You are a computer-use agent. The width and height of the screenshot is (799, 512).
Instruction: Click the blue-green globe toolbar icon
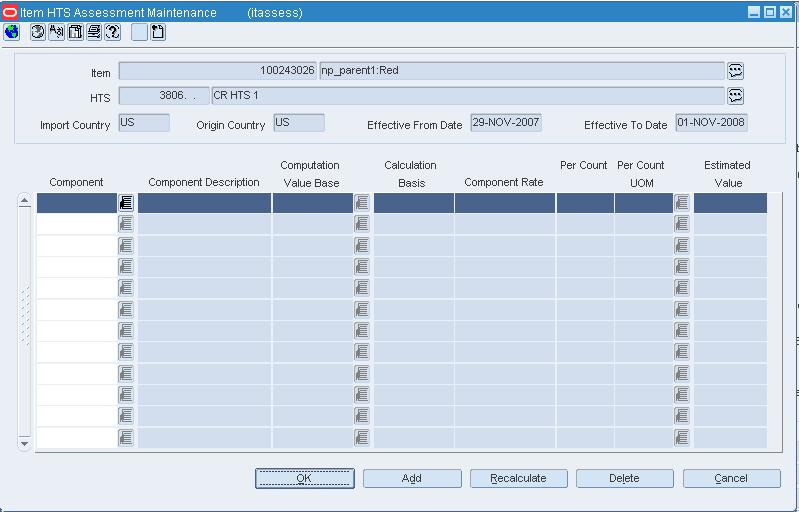click(x=11, y=32)
